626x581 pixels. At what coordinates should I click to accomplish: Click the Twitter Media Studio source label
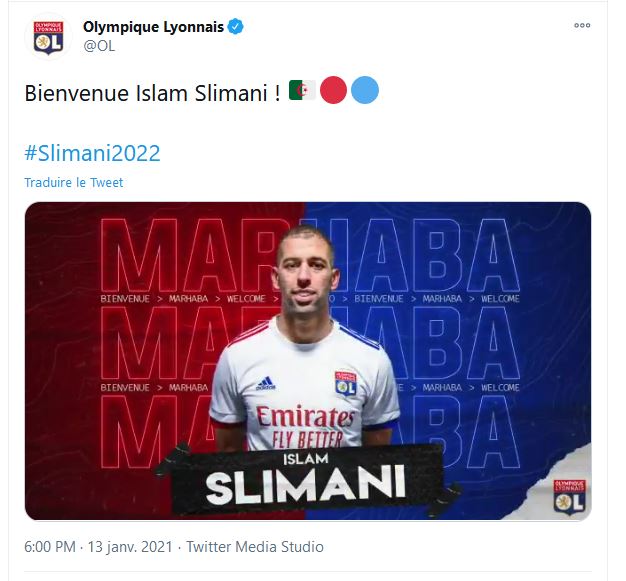[255, 547]
